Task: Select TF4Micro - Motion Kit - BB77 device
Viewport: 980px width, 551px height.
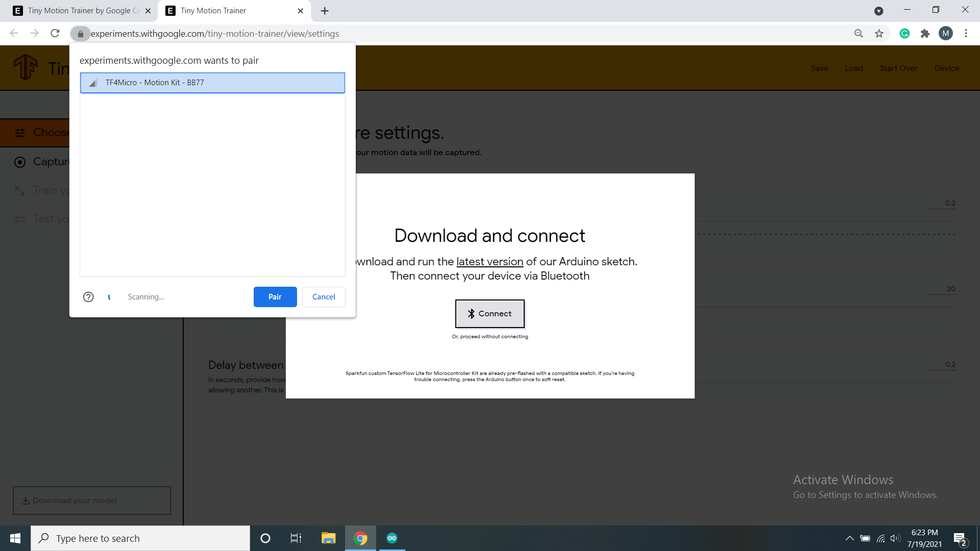Action: pos(212,83)
